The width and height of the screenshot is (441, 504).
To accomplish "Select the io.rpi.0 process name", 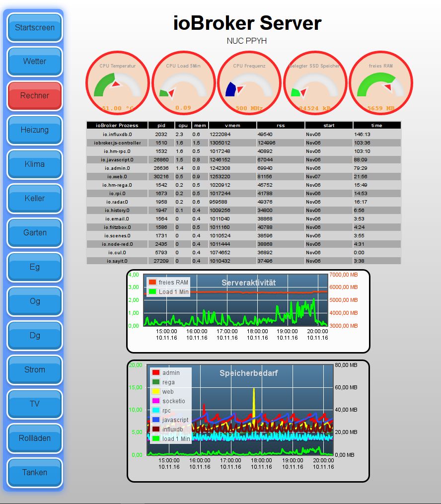I will [117, 194].
